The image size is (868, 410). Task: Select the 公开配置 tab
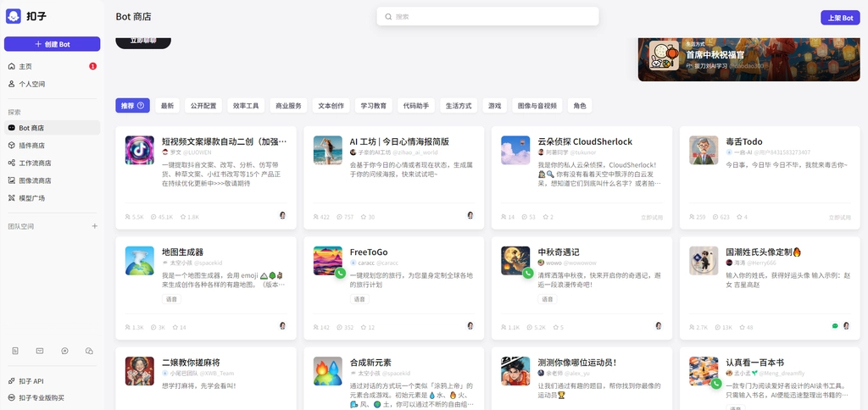203,106
